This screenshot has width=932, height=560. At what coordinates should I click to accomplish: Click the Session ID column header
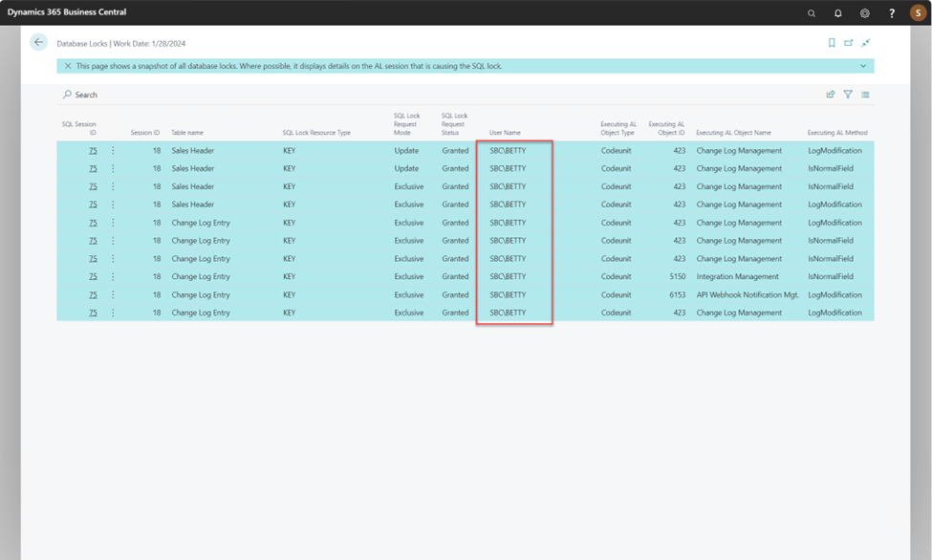pyautogui.click(x=145, y=133)
